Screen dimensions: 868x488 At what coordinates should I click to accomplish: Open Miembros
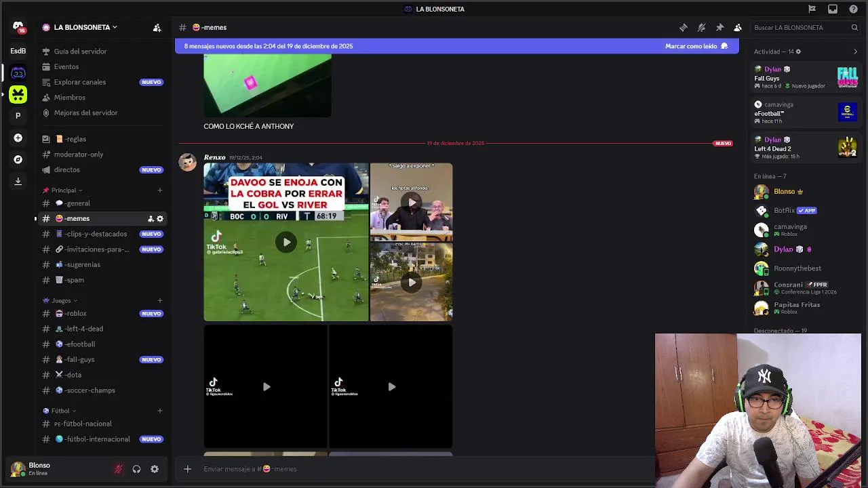point(102,98)
